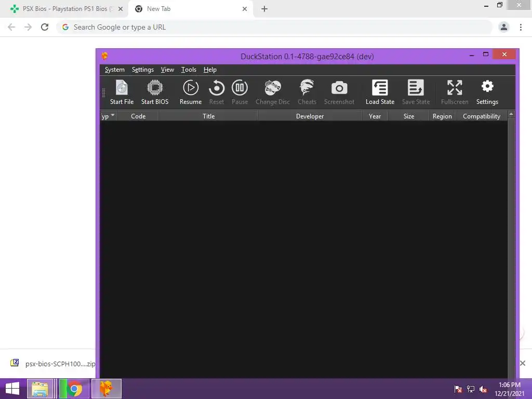The height and width of the screenshot is (399, 532).
Task: Take a Screenshot with camera icon
Action: (339, 92)
